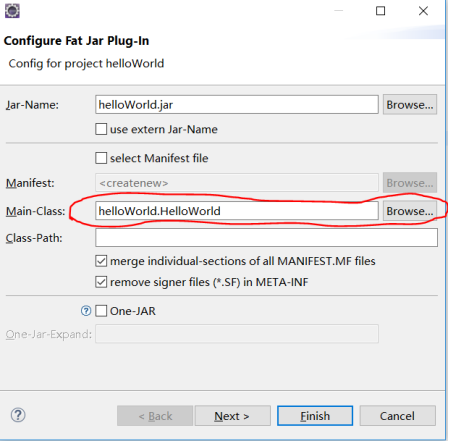The width and height of the screenshot is (449, 442).
Task: Click the Finish button
Action: point(315,416)
